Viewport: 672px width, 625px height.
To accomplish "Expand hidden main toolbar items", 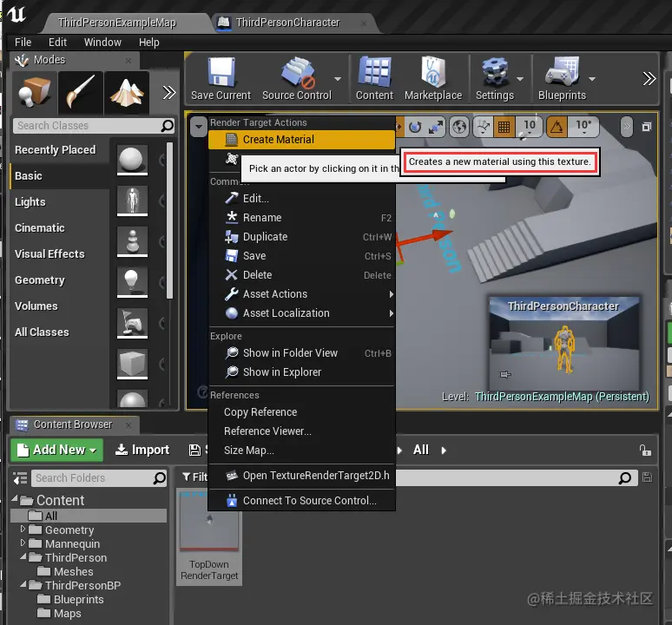I will point(649,79).
